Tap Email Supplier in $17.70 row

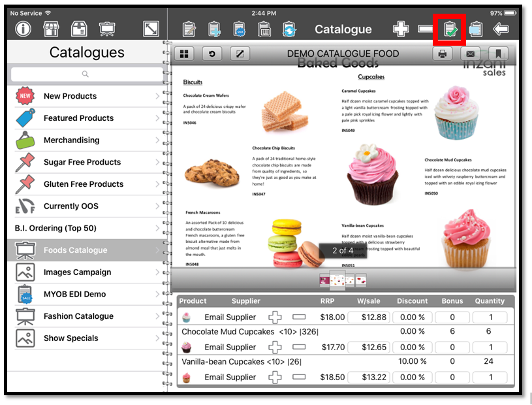(x=230, y=348)
